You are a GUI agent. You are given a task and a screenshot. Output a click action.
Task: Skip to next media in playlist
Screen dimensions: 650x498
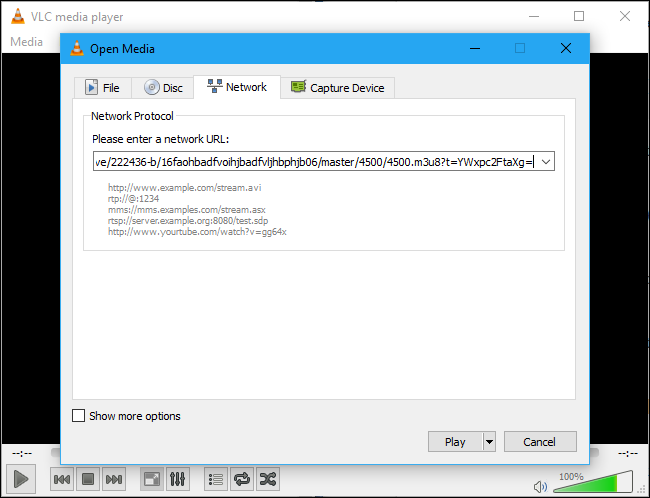pyautogui.click(x=114, y=479)
